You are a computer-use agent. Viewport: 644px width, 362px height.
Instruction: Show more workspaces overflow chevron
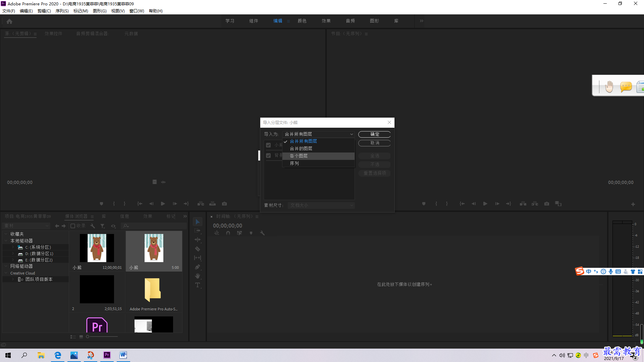click(x=422, y=21)
